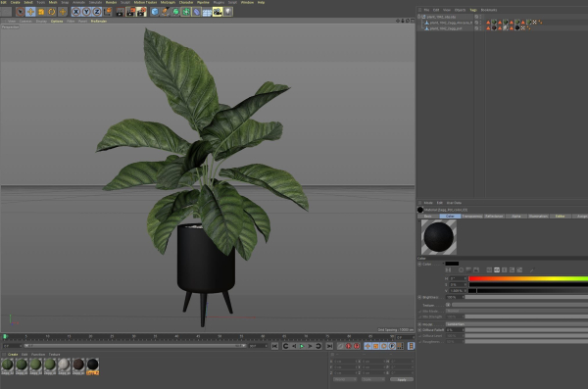Add a Light object
Image resolution: width=588 pixels, height=389 pixels.
click(228, 12)
